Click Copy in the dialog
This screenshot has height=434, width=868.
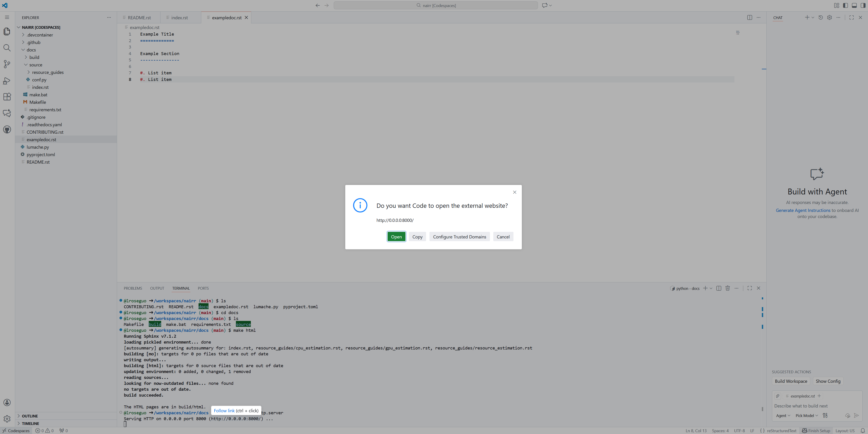point(417,237)
